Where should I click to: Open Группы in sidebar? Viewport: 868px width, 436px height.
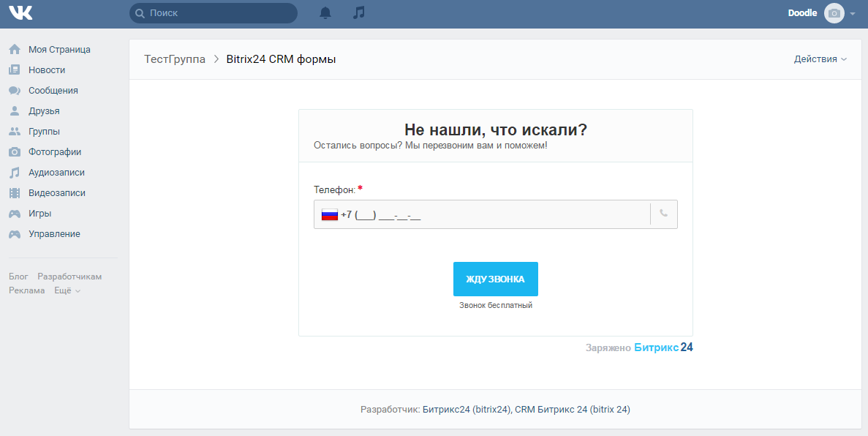(44, 131)
